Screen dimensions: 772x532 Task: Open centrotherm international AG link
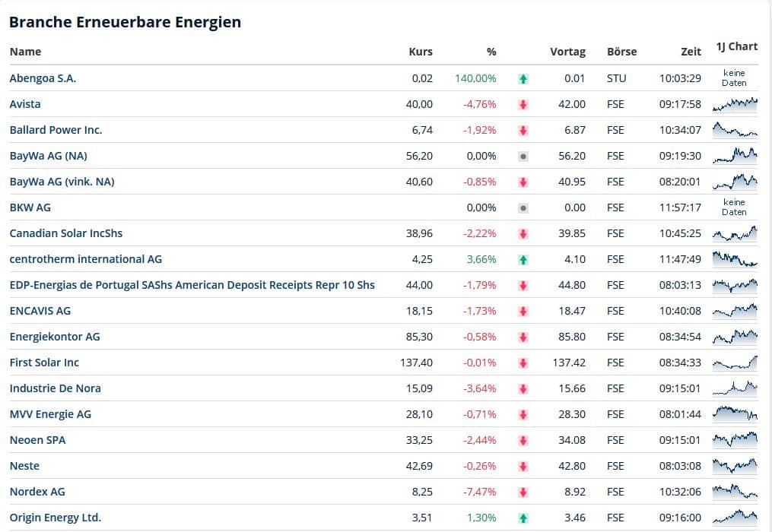pos(86,259)
